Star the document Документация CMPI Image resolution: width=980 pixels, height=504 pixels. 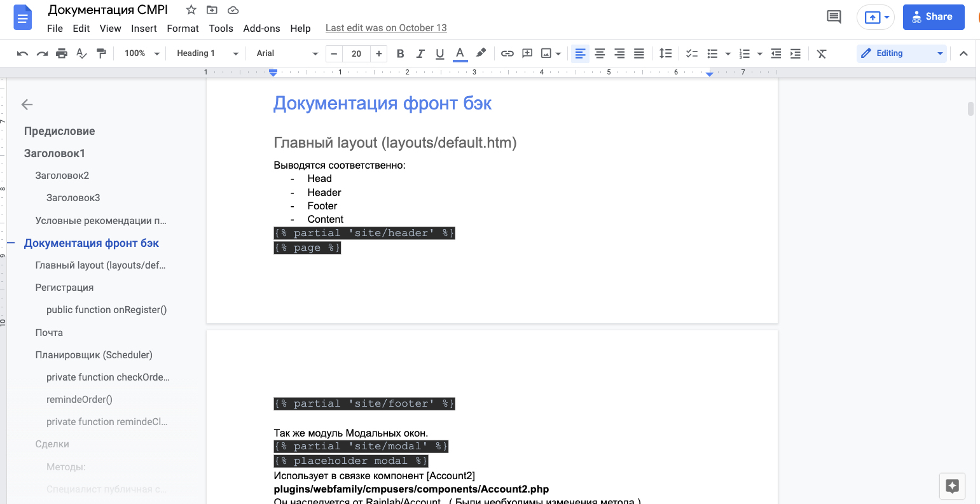pos(191,10)
